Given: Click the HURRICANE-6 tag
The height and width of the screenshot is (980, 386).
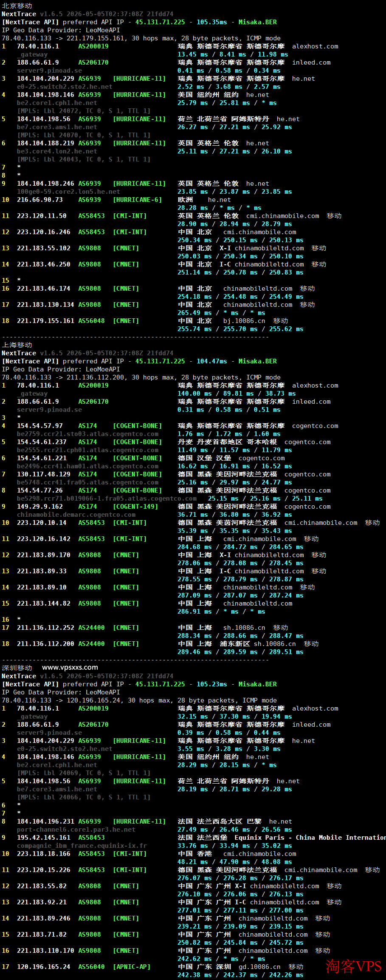Looking at the screenshot, I should click(138, 200).
